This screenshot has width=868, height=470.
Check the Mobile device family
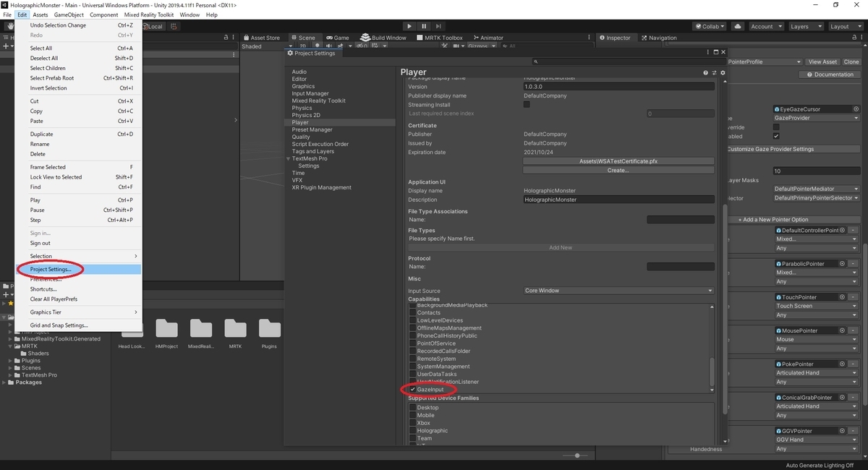[x=413, y=416]
